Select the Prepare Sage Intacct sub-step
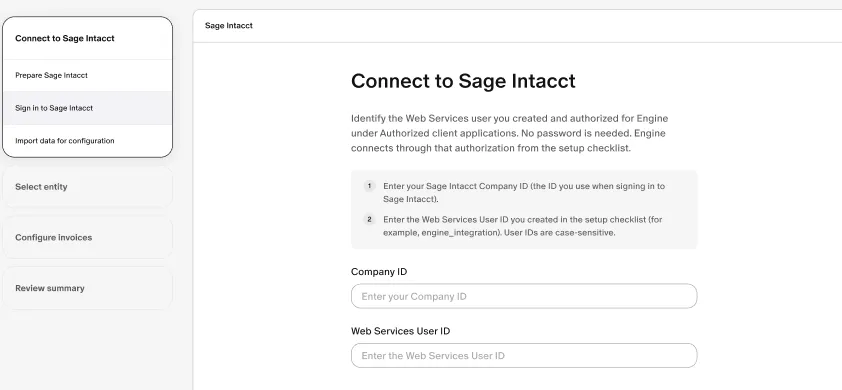Viewport: 842px width, 390px height. (x=88, y=75)
